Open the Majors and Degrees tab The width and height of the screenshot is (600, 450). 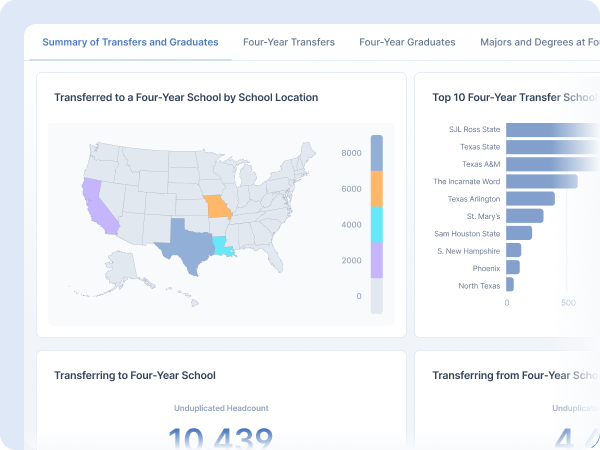click(538, 42)
